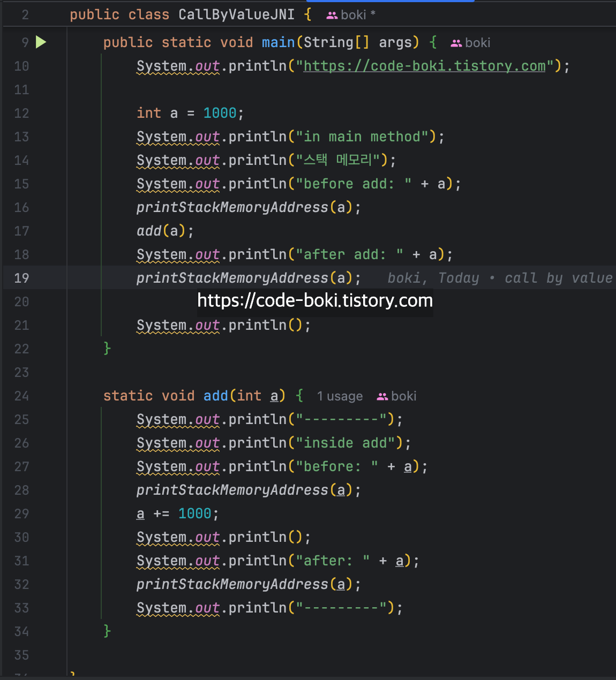Click the closing brace of main on line 22
Viewport: 616px width, 680px height.
pyautogui.click(x=107, y=349)
